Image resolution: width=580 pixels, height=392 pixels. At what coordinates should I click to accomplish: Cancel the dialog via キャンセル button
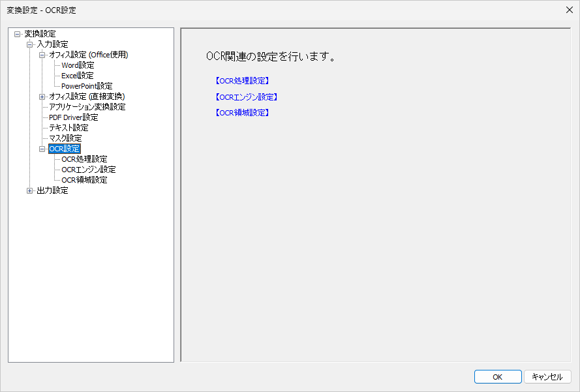(x=548, y=376)
